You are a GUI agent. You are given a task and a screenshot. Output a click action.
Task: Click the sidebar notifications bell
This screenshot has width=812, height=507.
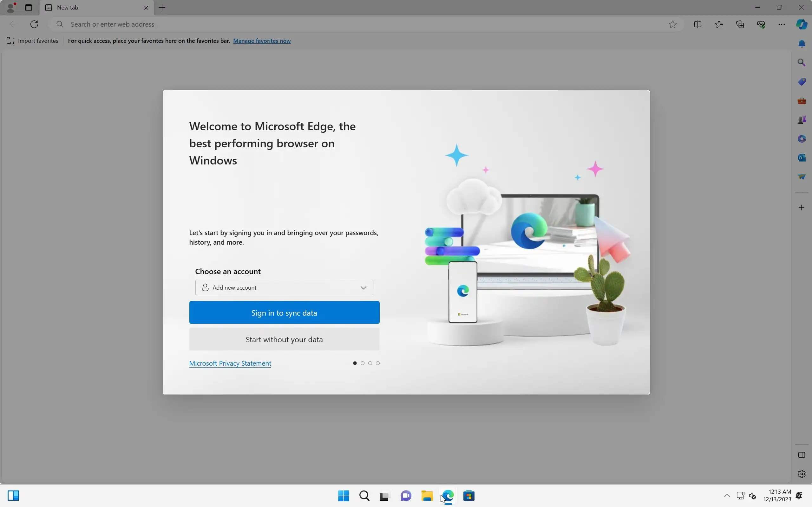coord(802,44)
